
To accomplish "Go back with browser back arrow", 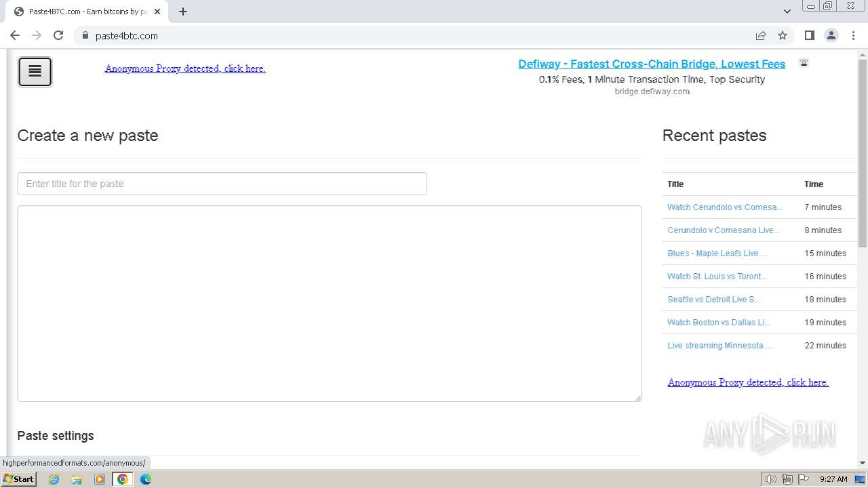I will [15, 35].
